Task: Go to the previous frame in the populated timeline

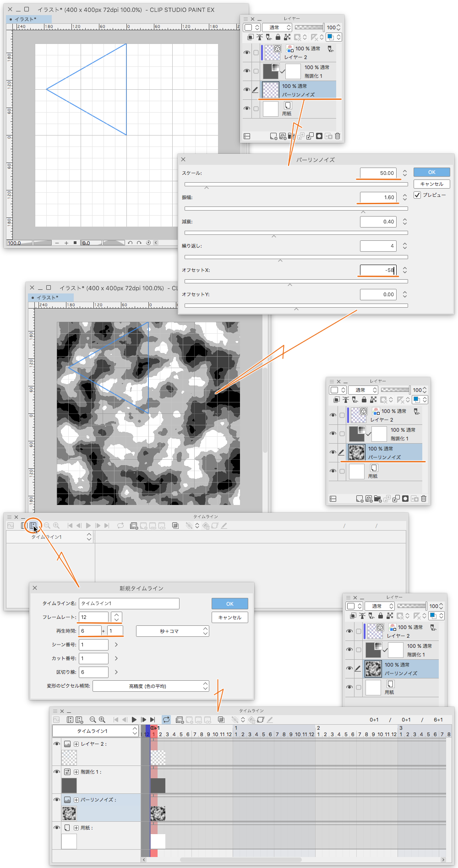Action: (x=125, y=720)
